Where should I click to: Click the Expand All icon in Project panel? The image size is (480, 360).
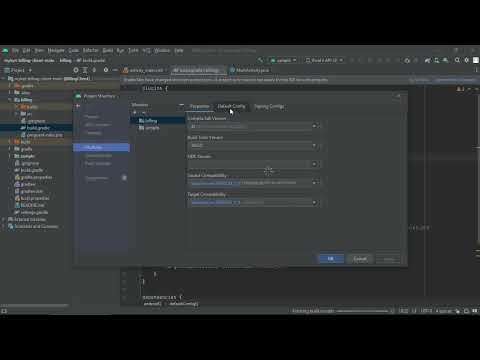(85, 70)
